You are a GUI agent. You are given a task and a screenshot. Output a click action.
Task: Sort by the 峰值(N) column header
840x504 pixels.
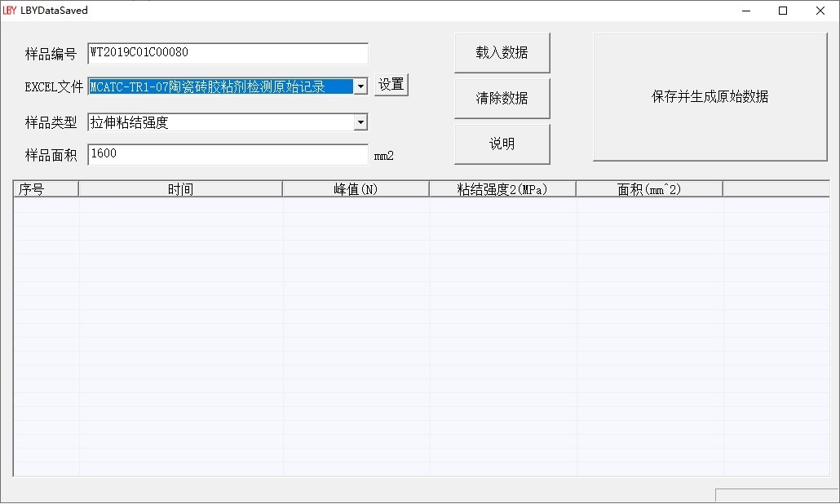pos(356,189)
